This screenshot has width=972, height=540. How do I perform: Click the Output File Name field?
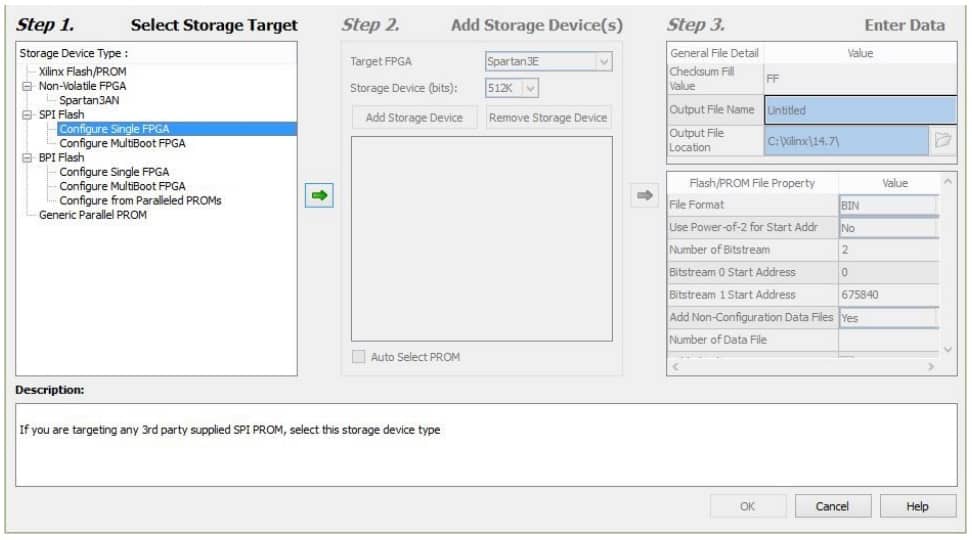pyautogui.click(x=860, y=110)
